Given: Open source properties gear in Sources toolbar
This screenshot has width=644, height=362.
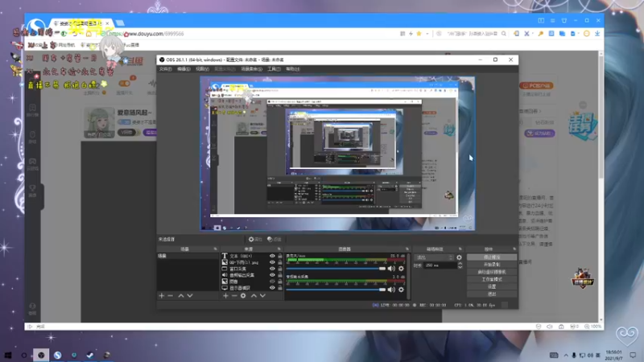Looking at the screenshot, I should tap(243, 295).
